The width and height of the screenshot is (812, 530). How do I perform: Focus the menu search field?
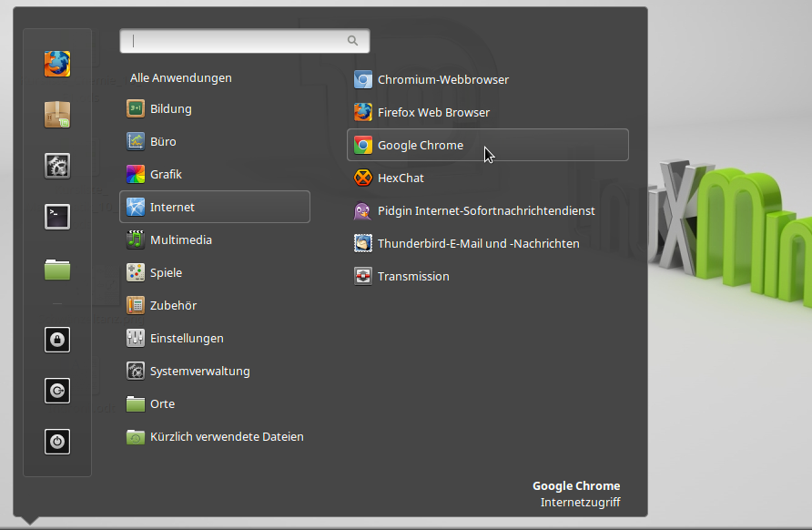245,41
